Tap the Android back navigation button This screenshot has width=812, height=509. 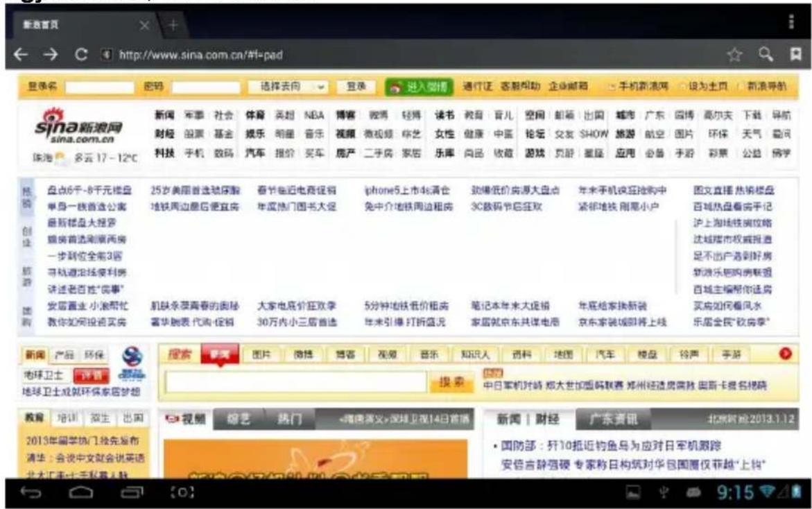coord(31,492)
